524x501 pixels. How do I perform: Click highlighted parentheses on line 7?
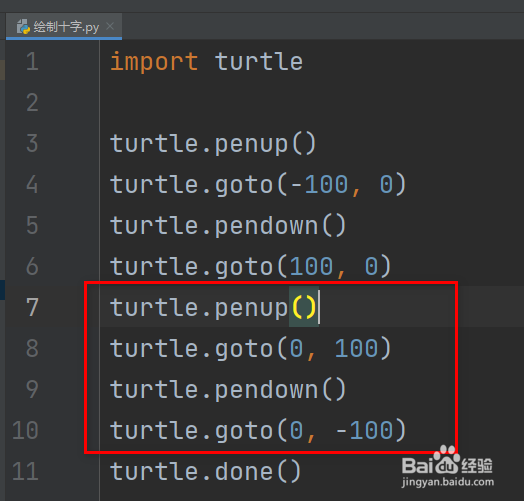pyautogui.click(x=304, y=307)
